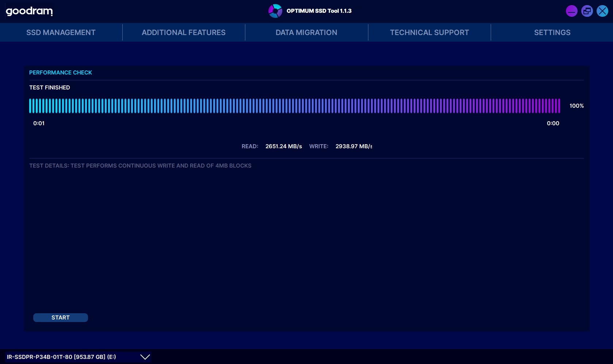Click the Optimum SSD Tool circular logo
Viewport: 613px width, 364px height.
click(275, 11)
